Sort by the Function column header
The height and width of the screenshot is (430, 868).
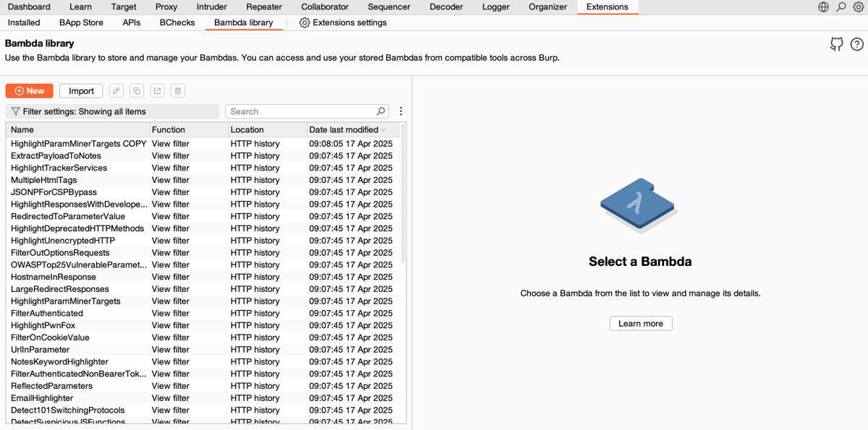click(188, 130)
